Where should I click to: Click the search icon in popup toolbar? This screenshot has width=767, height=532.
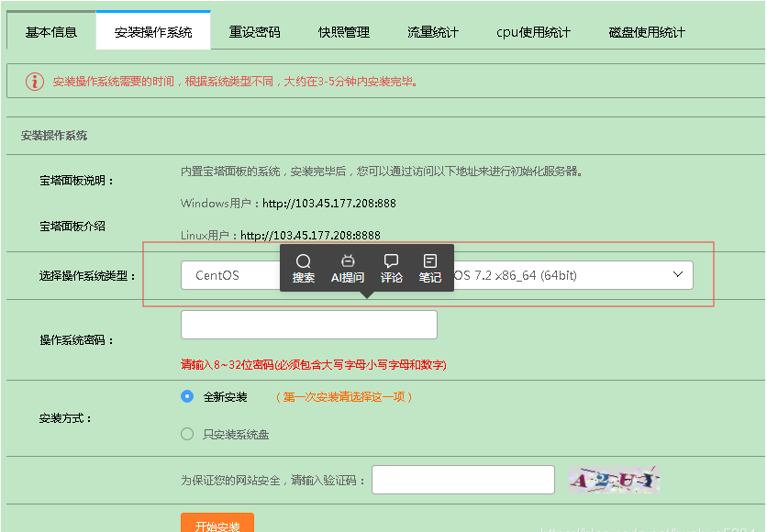point(304,261)
